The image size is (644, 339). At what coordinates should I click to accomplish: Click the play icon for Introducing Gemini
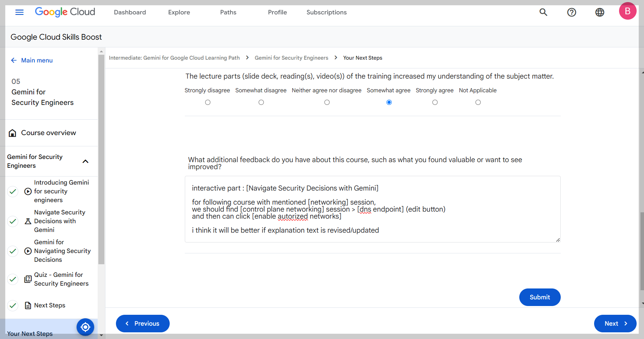pos(28,191)
